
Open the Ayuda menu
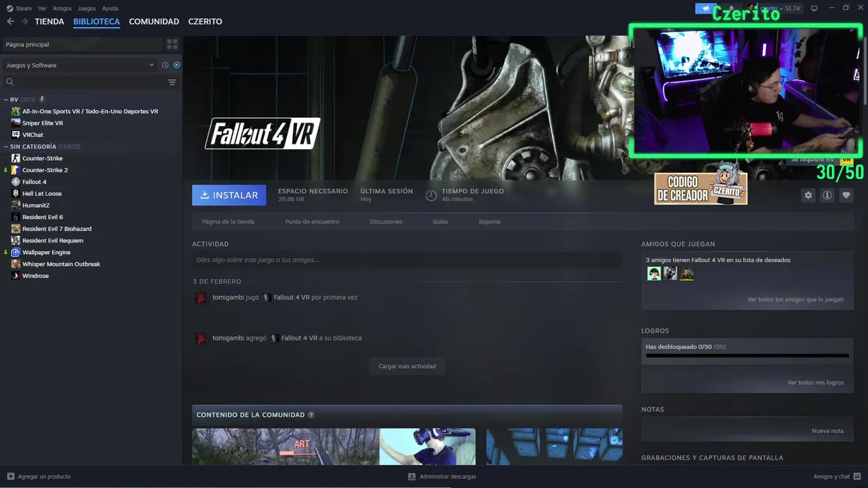pyautogui.click(x=110, y=9)
